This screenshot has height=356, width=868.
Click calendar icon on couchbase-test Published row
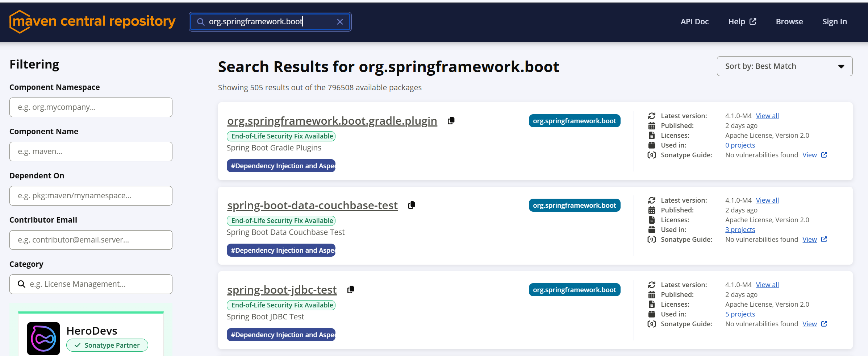652,210
